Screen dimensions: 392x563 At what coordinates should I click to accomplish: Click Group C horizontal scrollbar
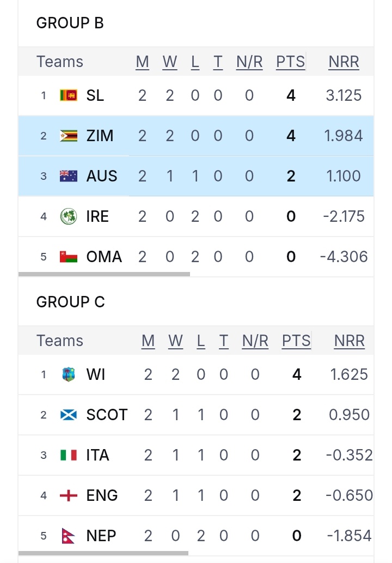click(x=103, y=553)
